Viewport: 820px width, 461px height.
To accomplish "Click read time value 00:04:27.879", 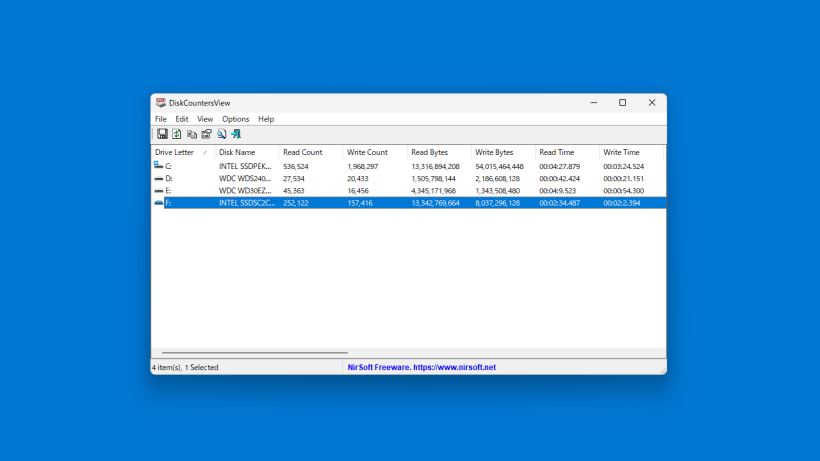I will [x=560, y=166].
